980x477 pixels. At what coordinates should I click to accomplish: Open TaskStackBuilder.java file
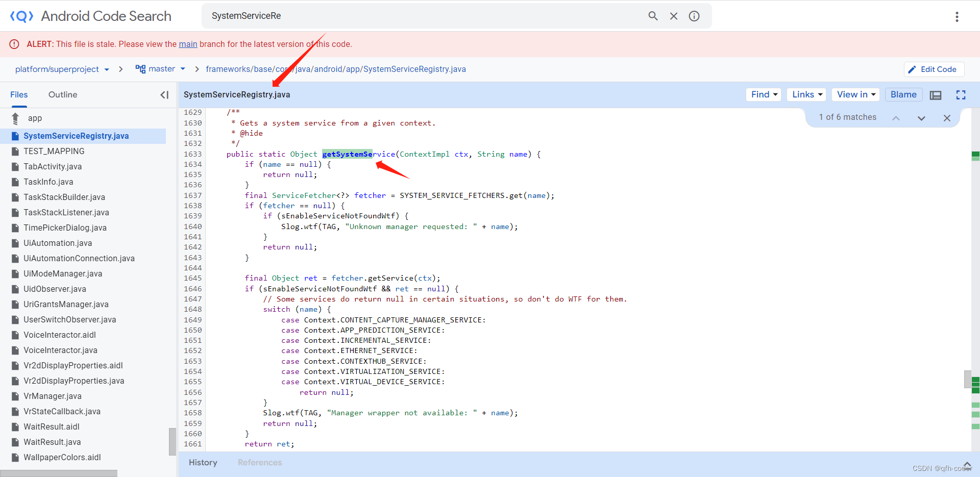[64, 197]
